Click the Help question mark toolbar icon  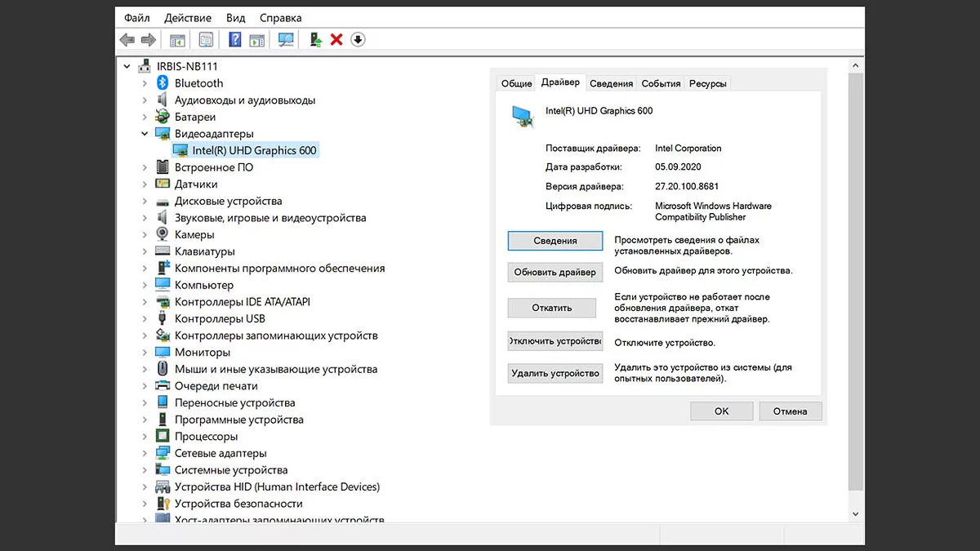(234, 40)
